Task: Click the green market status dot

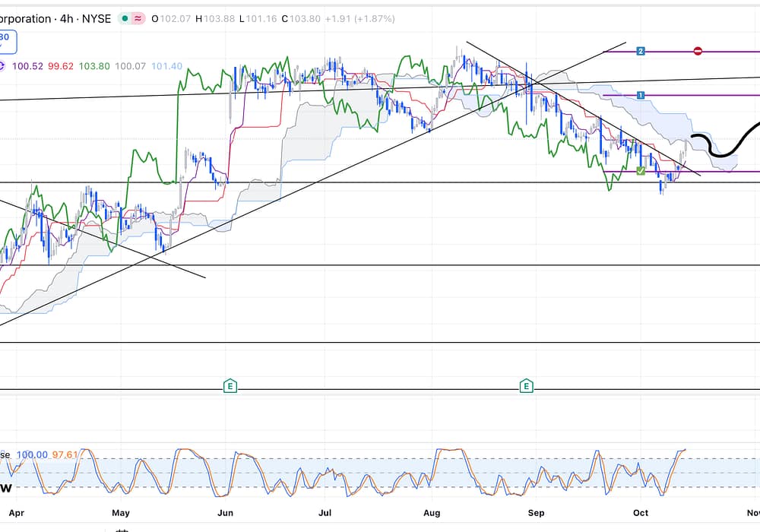Action: point(125,18)
